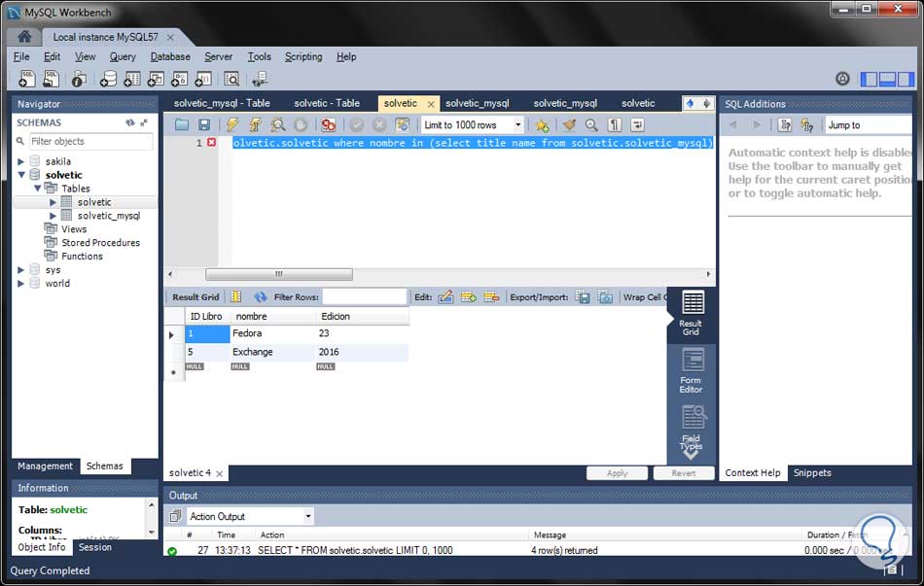
Task: Show the Field Types view
Action: 692,429
